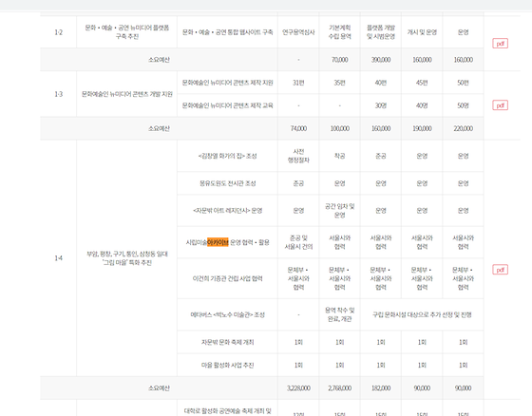Click '부암, 평창, 구기, 통인, 삼청동 일대' project cell

pyautogui.click(x=127, y=258)
